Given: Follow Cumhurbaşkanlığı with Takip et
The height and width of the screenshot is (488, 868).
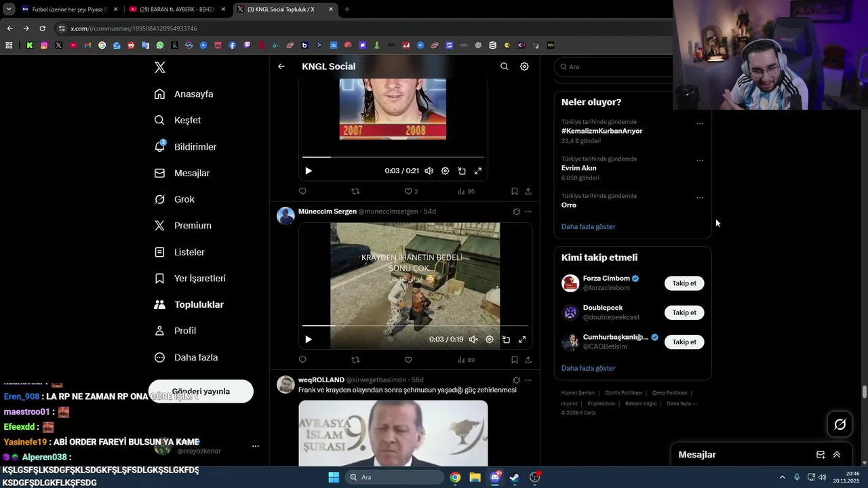Looking at the screenshot, I should (684, 342).
